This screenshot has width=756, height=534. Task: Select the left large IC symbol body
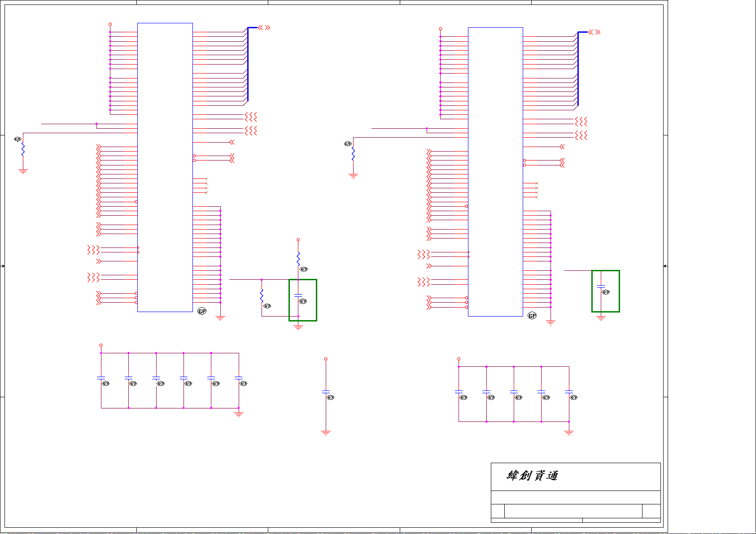point(165,167)
